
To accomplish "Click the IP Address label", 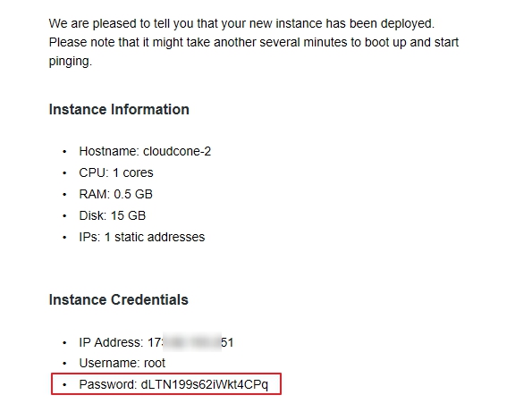I will coord(111,342).
